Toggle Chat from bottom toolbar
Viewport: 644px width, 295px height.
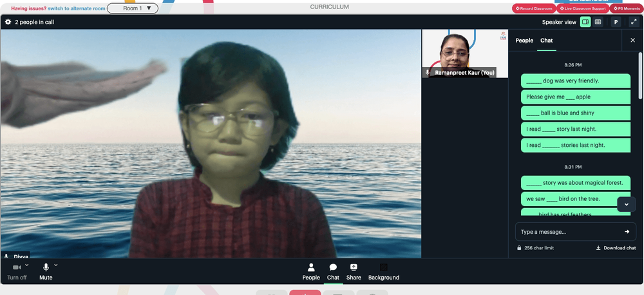333,272
